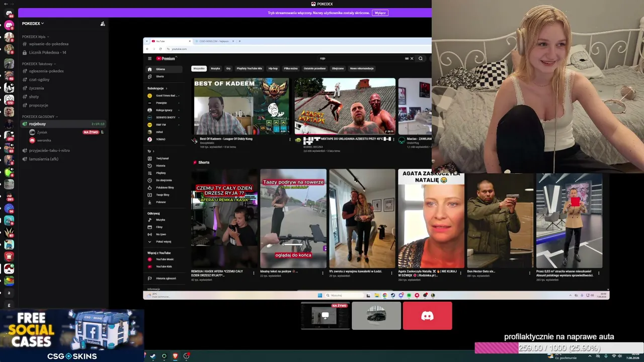Open the Best of Kadeem video thumbnail
This screenshot has height=362, width=644.
click(x=242, y=106)
